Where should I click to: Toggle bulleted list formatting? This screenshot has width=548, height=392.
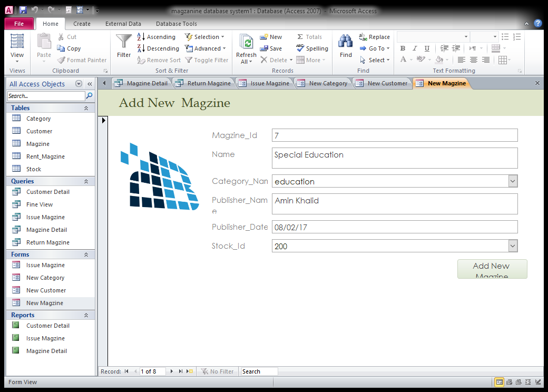pyautogui.click(x=505, y=37)
